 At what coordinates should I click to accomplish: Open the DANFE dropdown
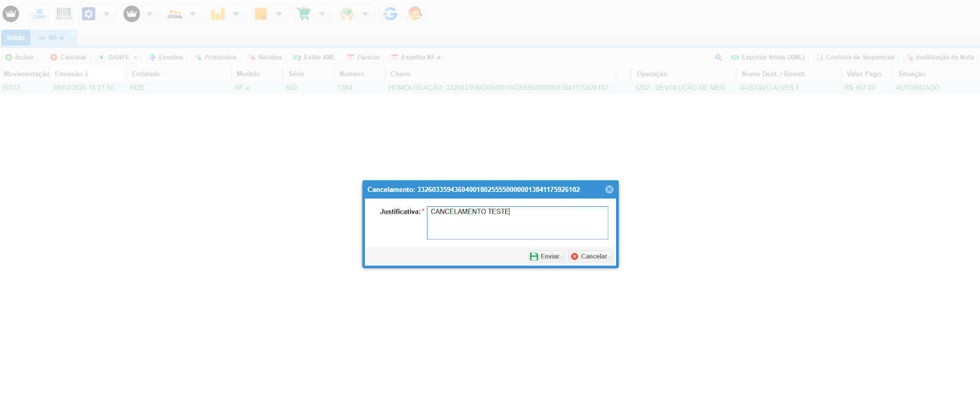click(x=119, y=58)
